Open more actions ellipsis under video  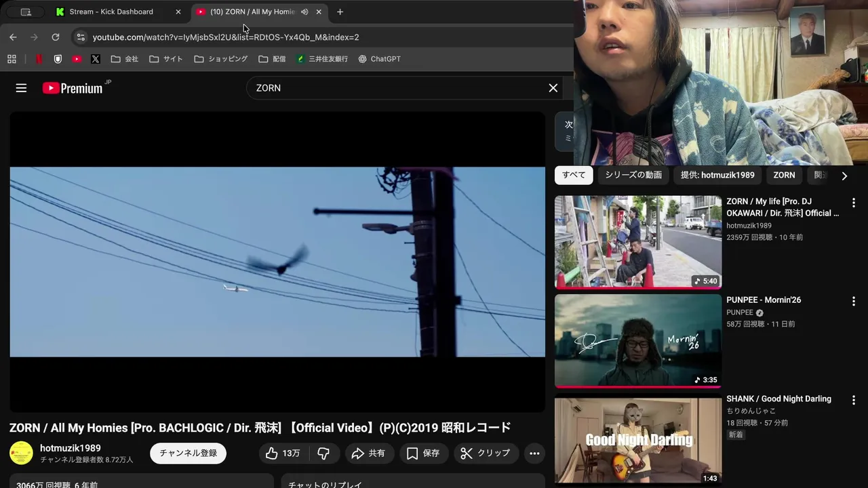tap(534, 453)
